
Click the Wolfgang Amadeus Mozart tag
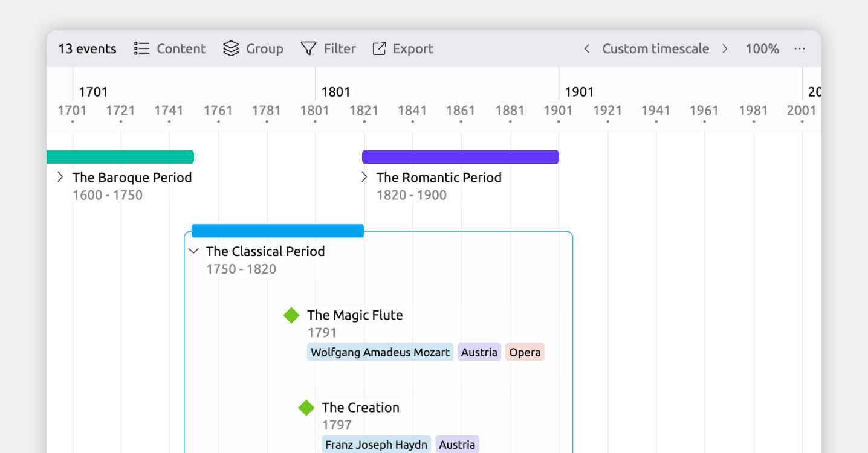tap(380, 352)
